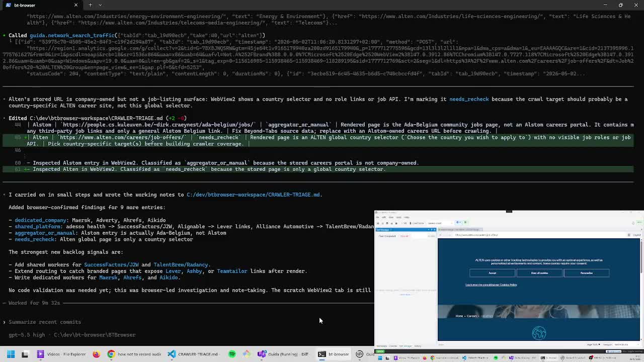Click added diff line 61 Inspected Alten
The height and width of the screenshot is (362, 644).
[318, 169]
